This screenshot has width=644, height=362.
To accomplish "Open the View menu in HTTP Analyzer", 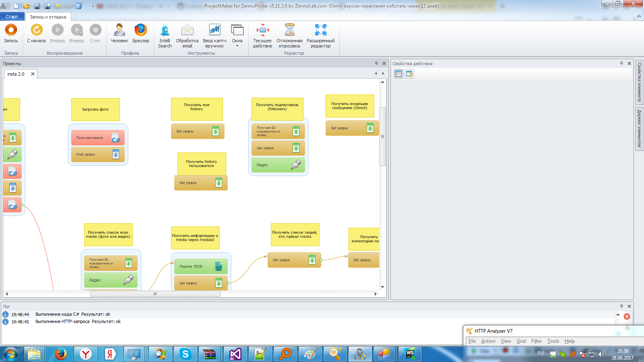I will [x=506, y=341].
